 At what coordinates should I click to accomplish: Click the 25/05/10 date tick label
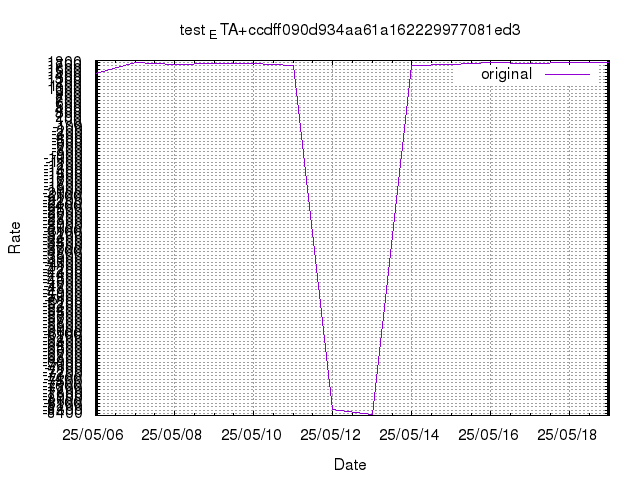pyautogui.click(x=251, y=435)
